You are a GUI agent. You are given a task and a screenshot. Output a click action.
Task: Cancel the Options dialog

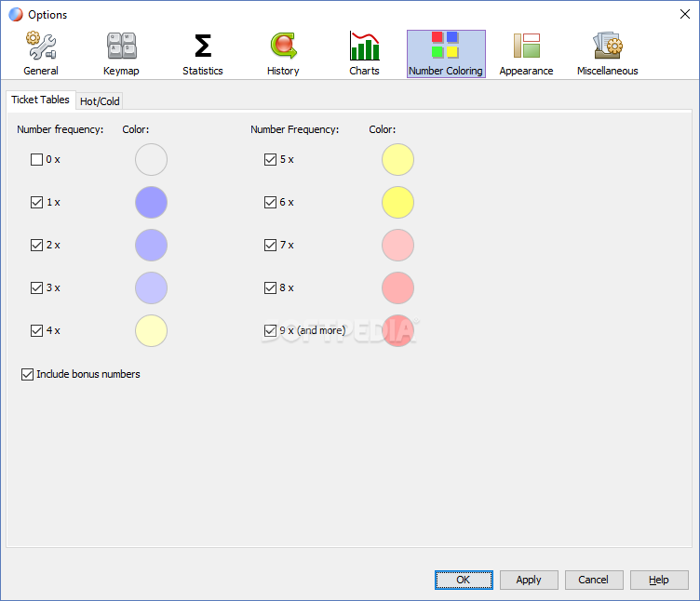594,580
